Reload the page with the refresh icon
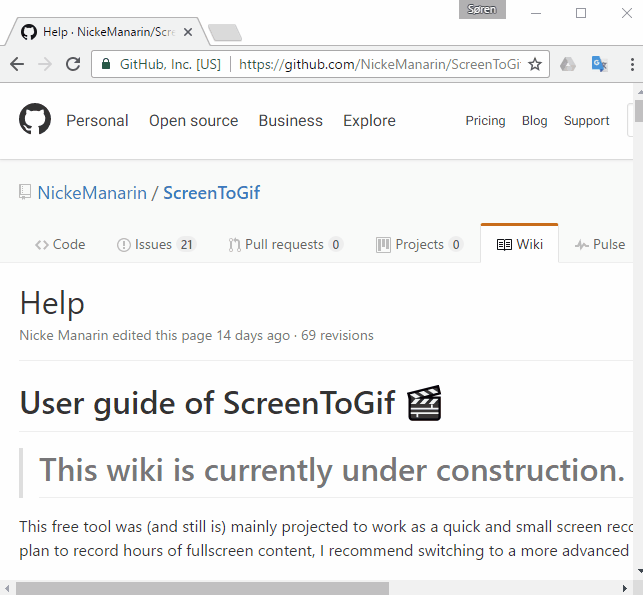The width and height of the screenshot is (643, 595). coord(73,64)
